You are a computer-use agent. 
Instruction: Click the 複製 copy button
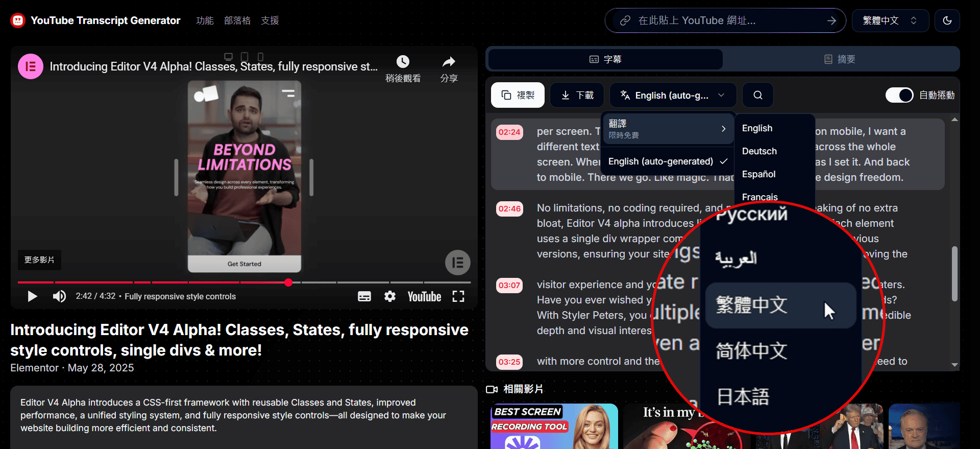pos(518,96)
